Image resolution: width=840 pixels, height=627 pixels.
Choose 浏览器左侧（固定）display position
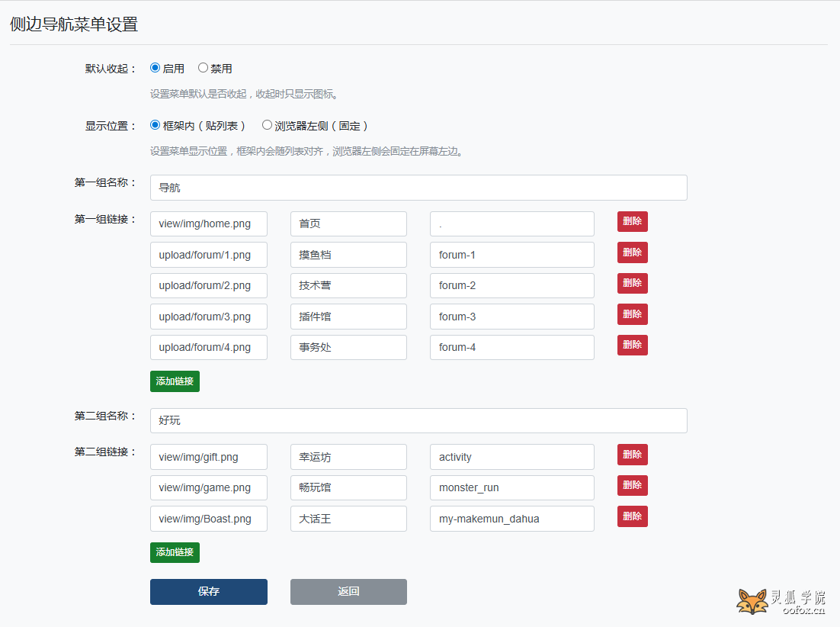click(x=267, y=125)
